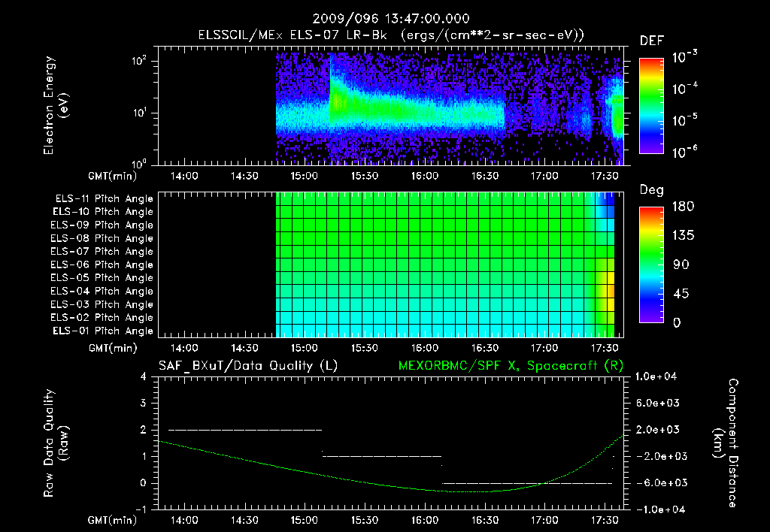
Task: Click the data quality line at level 2
Action: [245, 430]
